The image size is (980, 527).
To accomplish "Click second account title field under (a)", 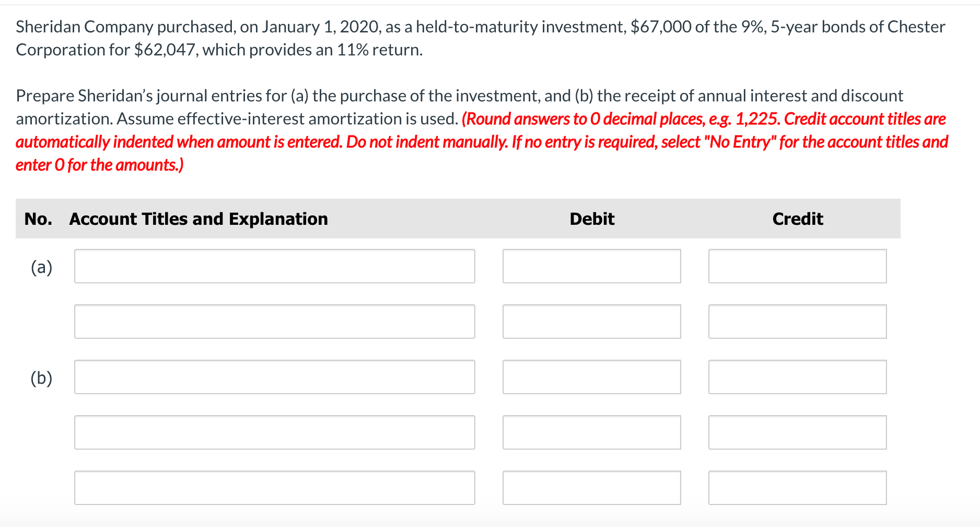I will (274, 322).
